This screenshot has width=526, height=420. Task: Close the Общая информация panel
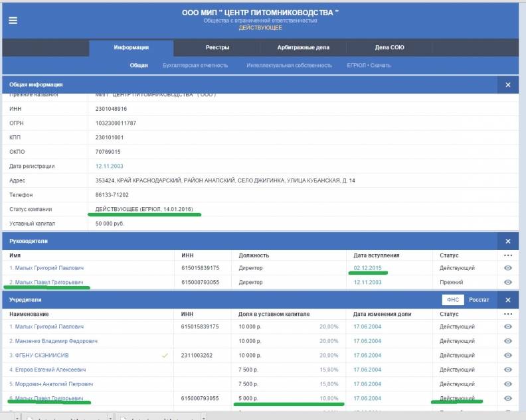pos(508,85)
